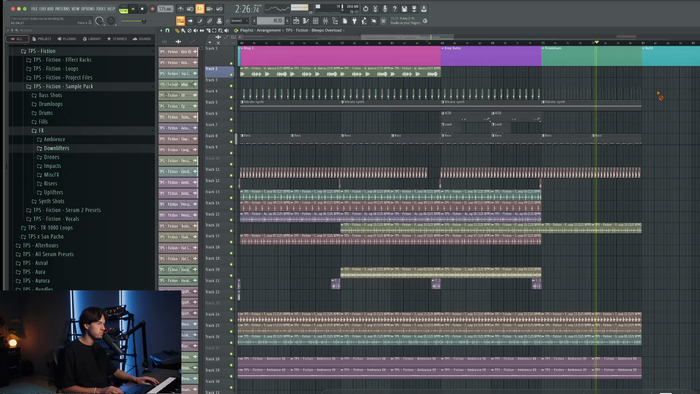Open the ACID pattern selector

271,21
